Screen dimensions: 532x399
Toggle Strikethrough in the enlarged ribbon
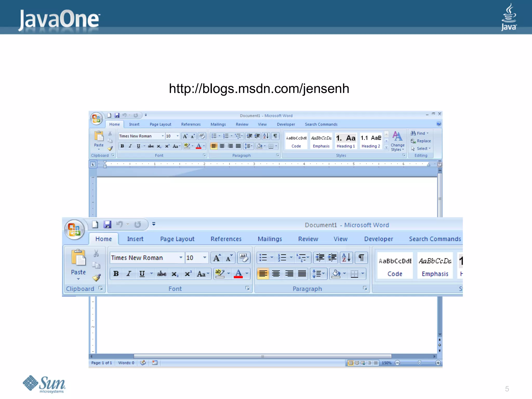click(162, 274)
